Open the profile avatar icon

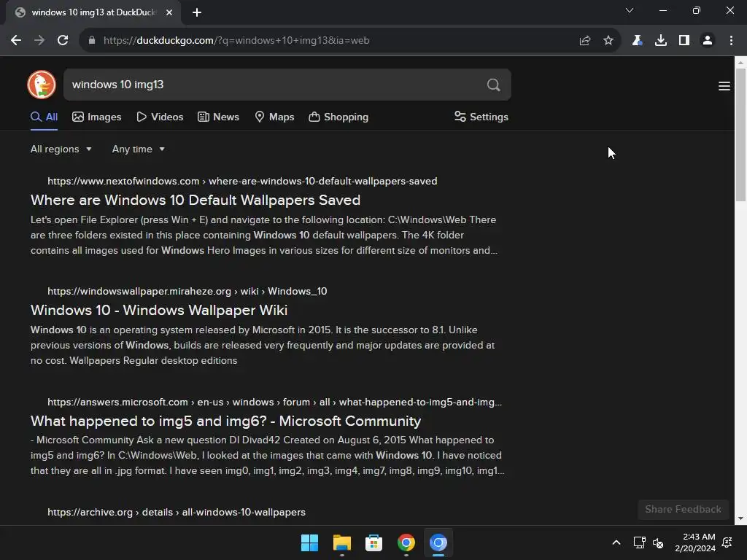(708, 41)
